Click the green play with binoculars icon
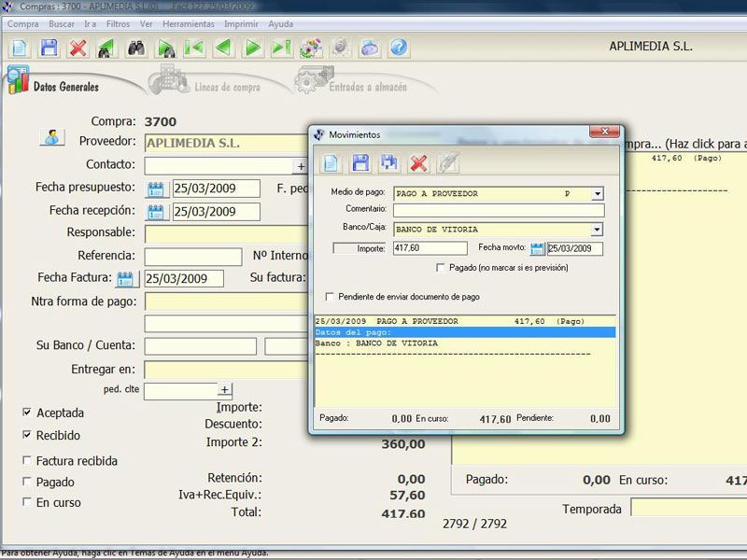The height and width of the screenshot is (560, 747). (165, 49)
